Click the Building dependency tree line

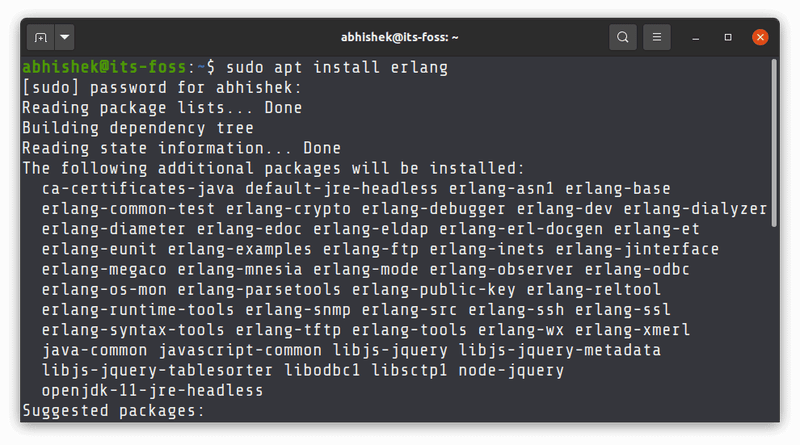tap(137, 128)
